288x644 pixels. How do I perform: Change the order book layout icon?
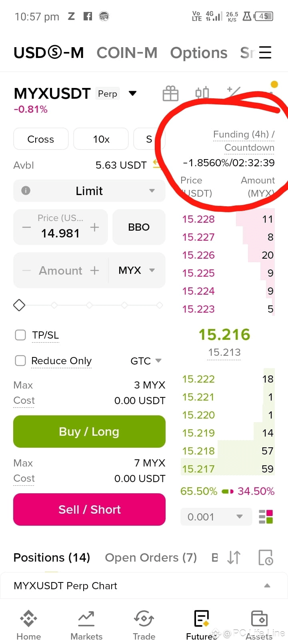tap(266, 517)
